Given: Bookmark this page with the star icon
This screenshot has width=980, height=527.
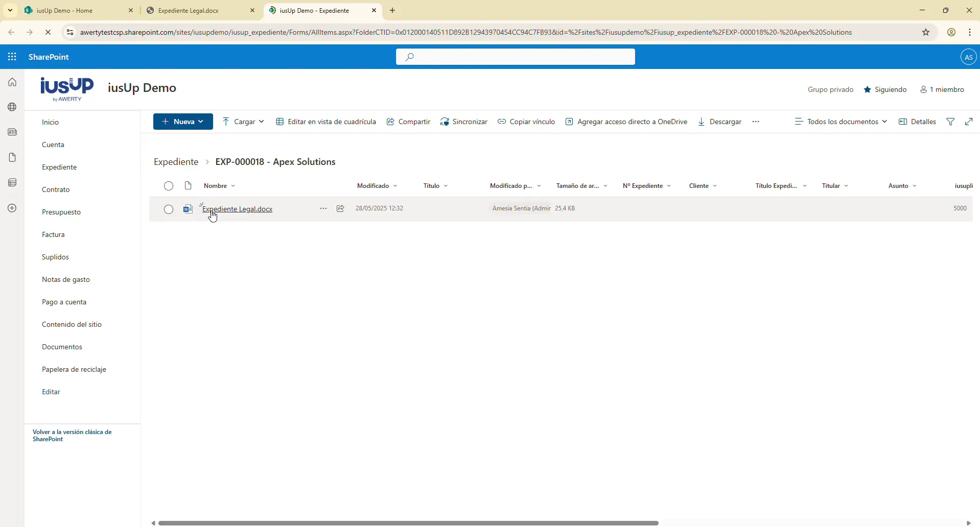Looking at the screenshot, I should click(926, 32).
